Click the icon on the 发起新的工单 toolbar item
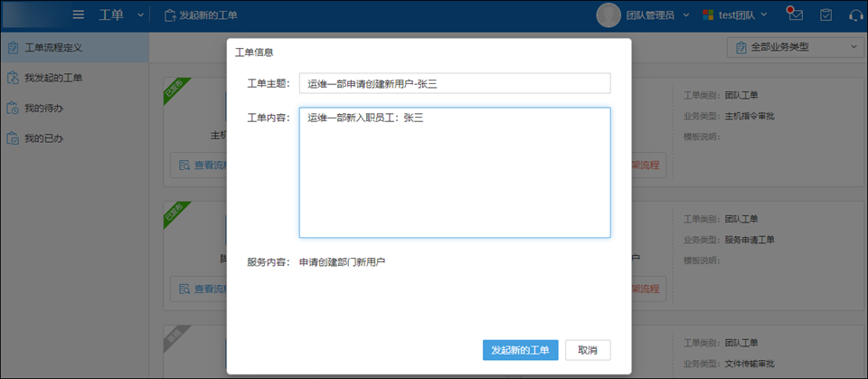This screenshot has height=379, width=868. 170,15
